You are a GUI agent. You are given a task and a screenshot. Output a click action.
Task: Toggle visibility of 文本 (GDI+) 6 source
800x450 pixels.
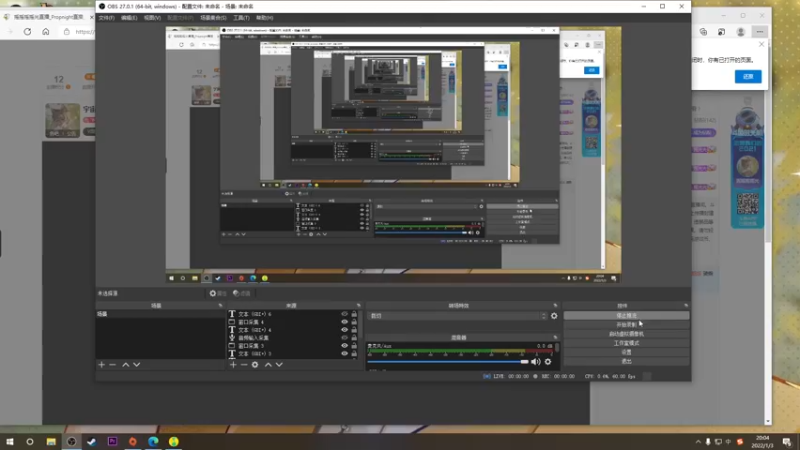click(x=344, y=314)
